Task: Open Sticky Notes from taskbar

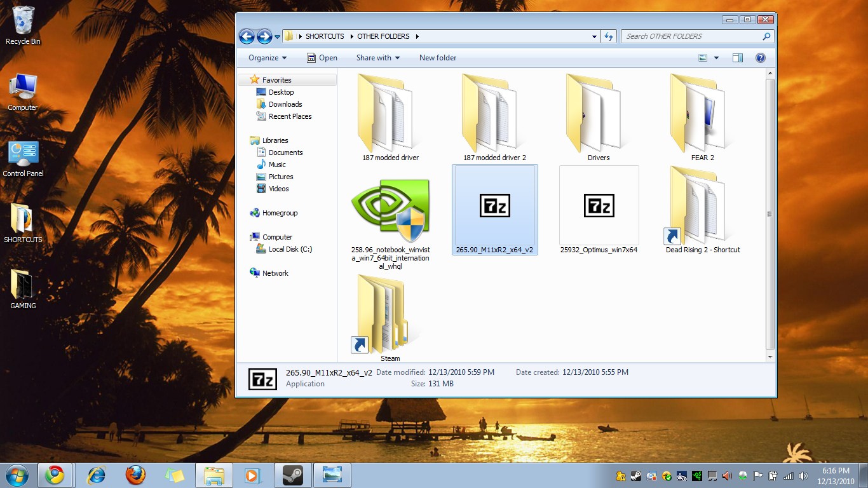Action: (x=174, y=475)
